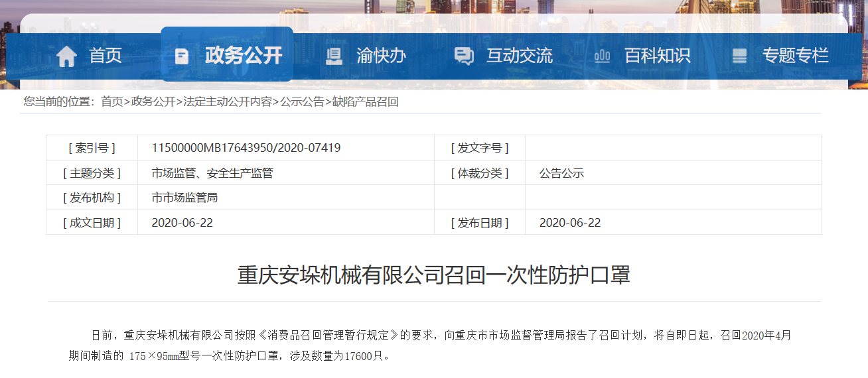Click the 成文日期 label cell
The height and width of the screenshot is (378, 868).
(x=92, y=223)
